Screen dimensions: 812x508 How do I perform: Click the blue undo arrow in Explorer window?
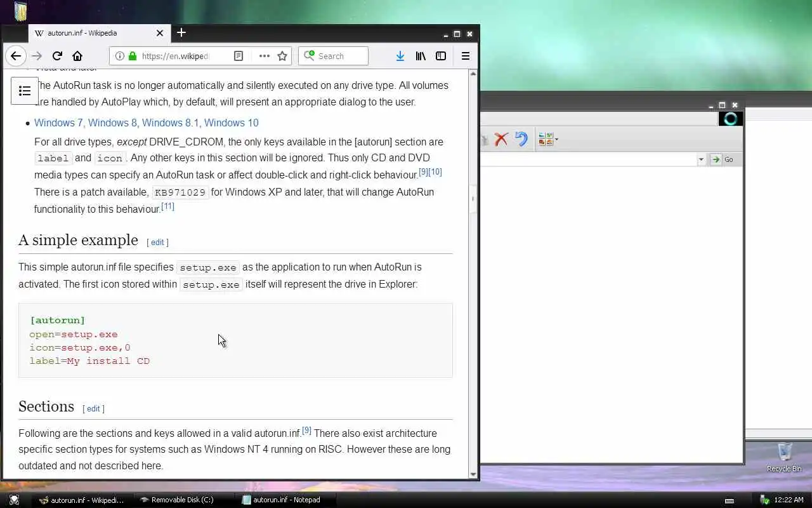click(521, 139)
